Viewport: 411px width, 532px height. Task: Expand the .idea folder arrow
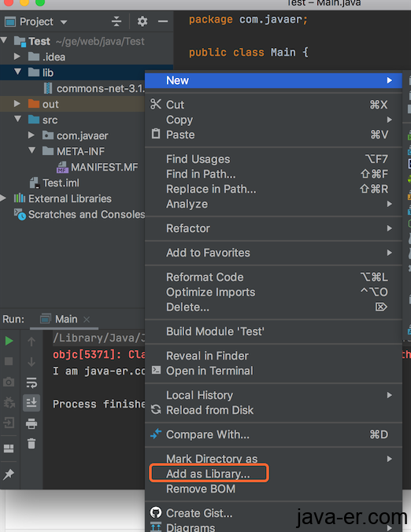(17, 57)
